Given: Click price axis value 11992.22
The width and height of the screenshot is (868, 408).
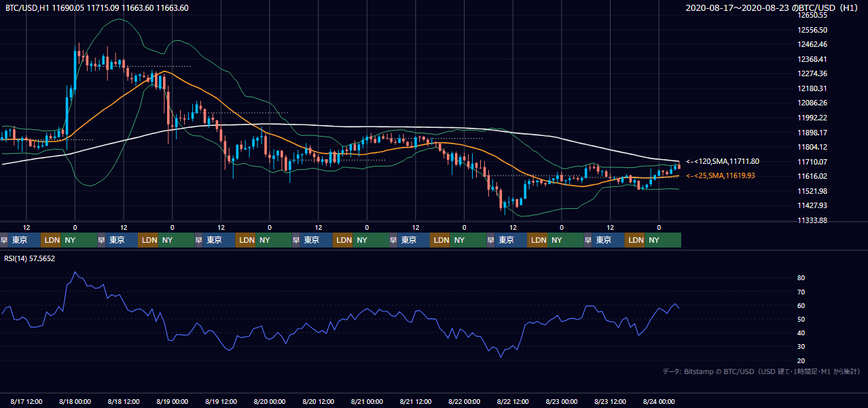Looking at the screenshot, I should pyautogui.click(x=812, y=118).
